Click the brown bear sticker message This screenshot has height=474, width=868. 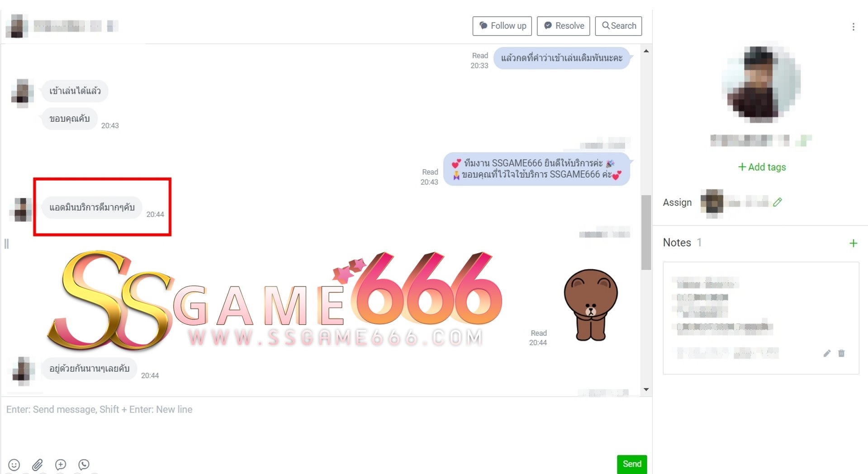(x=590, y=305)
